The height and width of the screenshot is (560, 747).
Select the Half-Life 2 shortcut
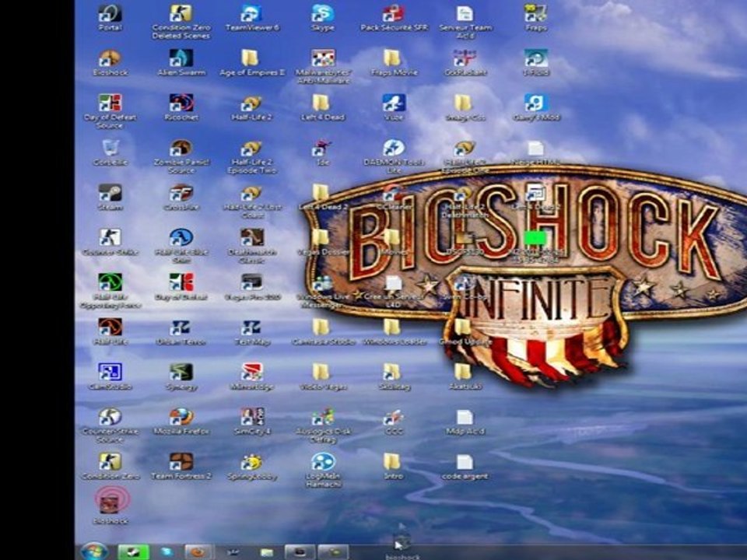[x=251, y=107]
